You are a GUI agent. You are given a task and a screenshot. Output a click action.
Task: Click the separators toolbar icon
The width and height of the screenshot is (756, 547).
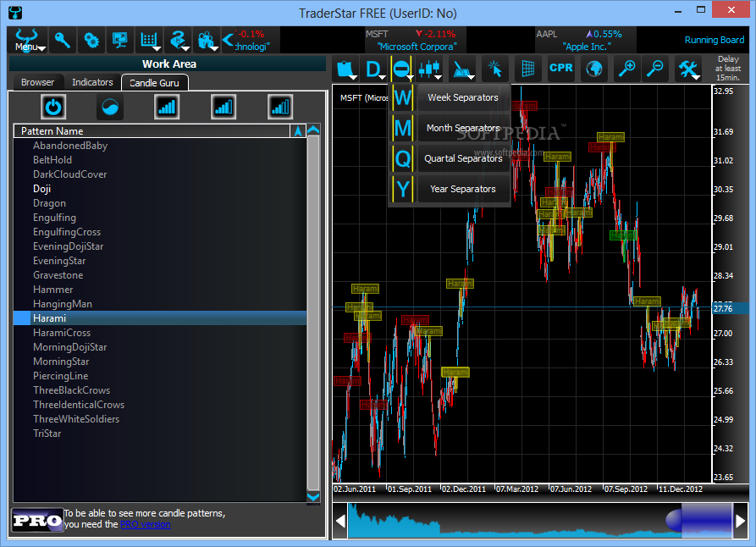402,69
